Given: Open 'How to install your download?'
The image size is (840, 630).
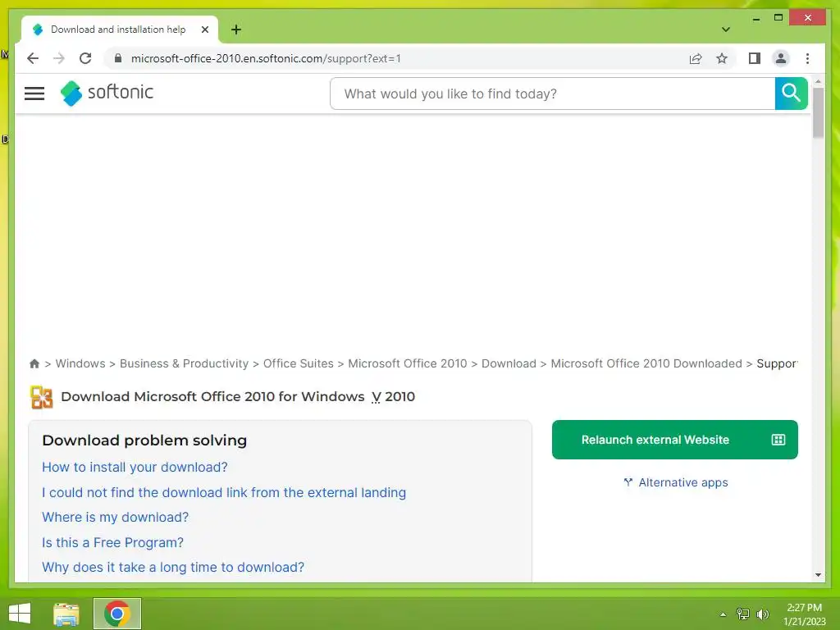Looking at the screenshot, I should [x=135, y=467].
